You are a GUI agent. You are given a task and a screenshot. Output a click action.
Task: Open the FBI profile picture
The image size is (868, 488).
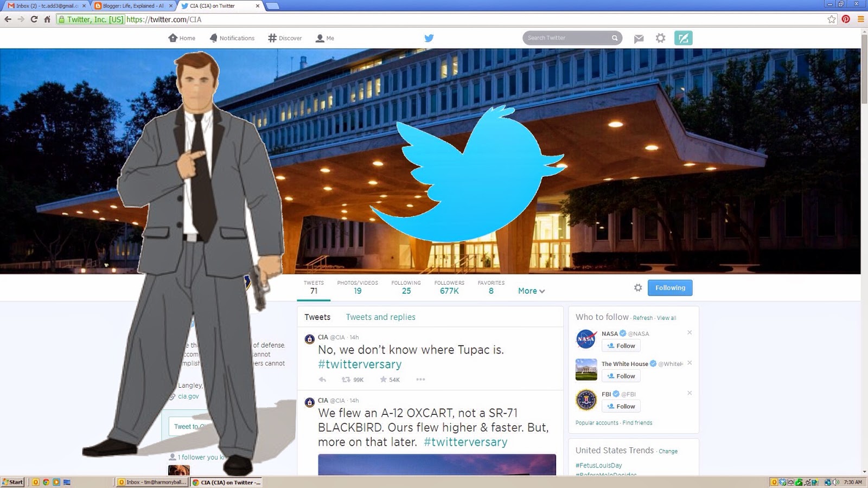click(586, 400)
